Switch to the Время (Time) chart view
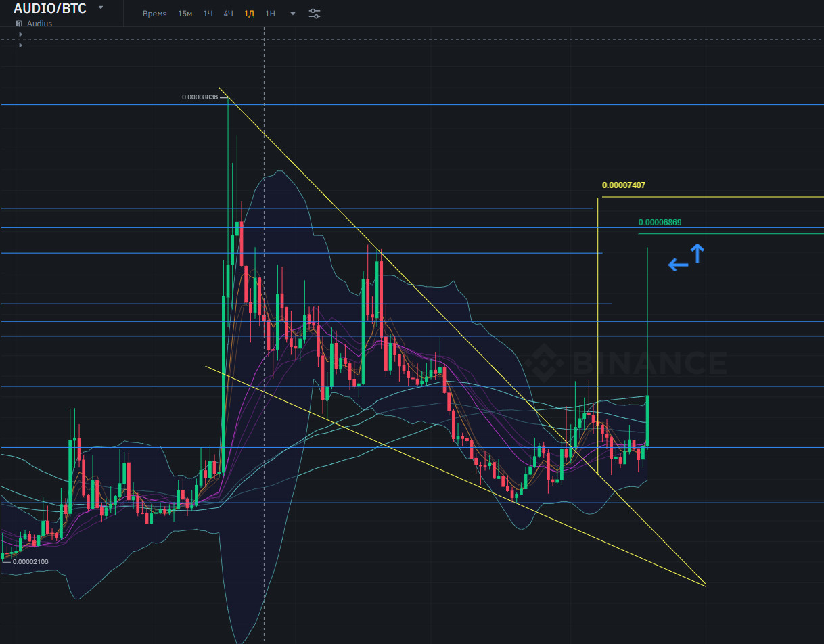The width and height of the screenshot is (824, 644). click(155, 14)
